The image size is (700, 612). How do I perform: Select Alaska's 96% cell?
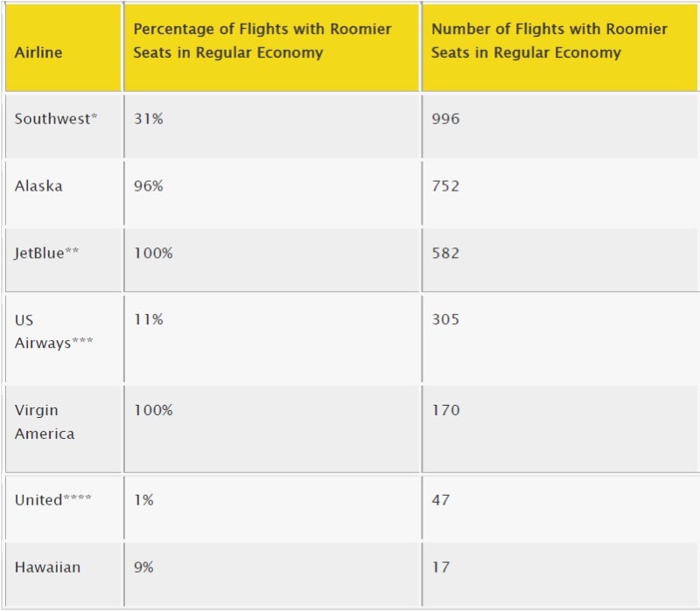pyautogui.click(x=271, y=193)
